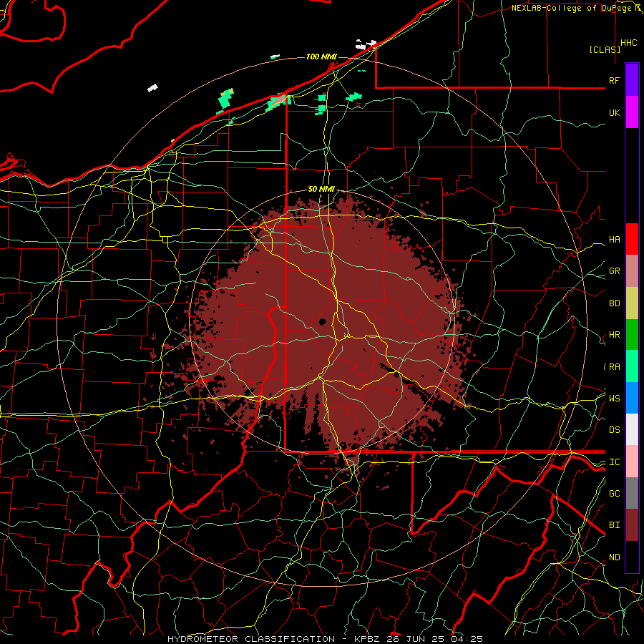644x644 pixels.
Task: Click the ND no data swatch
Action: (x=632, y=557)
